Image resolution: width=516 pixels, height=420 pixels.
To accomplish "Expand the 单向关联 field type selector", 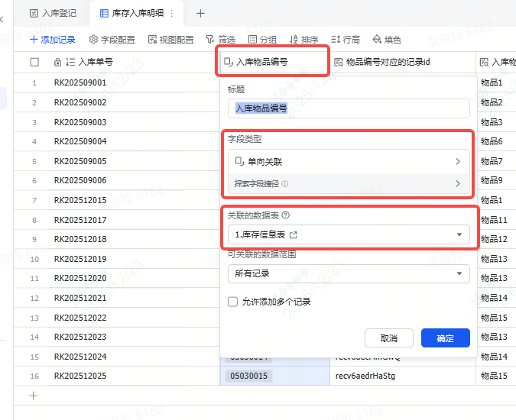I will coord(349,162).
